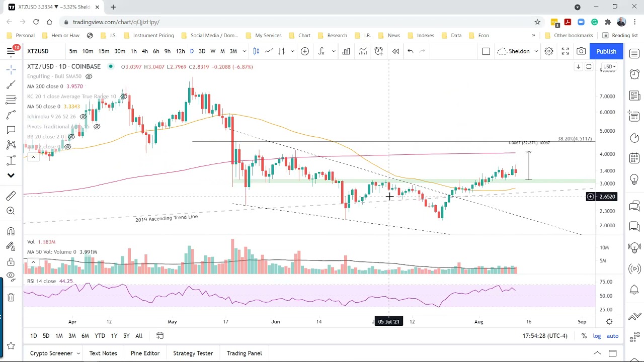Select the ruler measure tool
This screenshot has height=362, width=644.
(11, 196)
